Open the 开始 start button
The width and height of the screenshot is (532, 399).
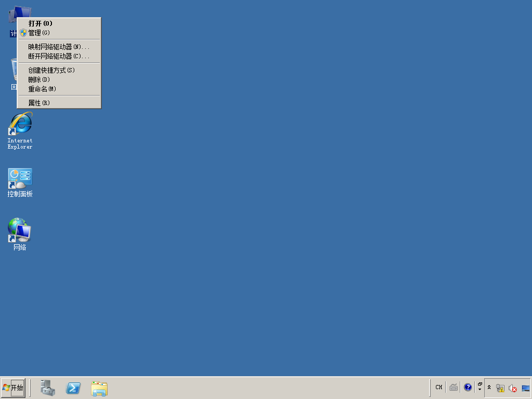click(13, 388)
